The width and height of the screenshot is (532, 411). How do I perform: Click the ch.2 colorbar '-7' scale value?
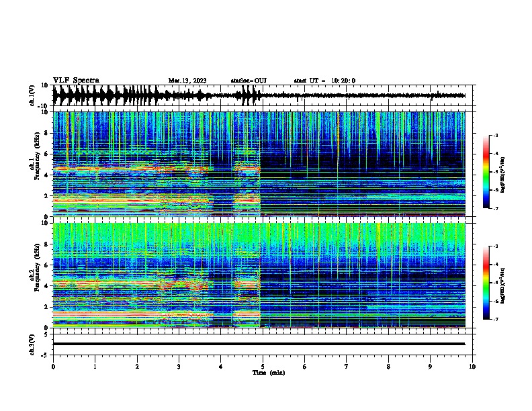pyautogui.click(x=496, y=319)
